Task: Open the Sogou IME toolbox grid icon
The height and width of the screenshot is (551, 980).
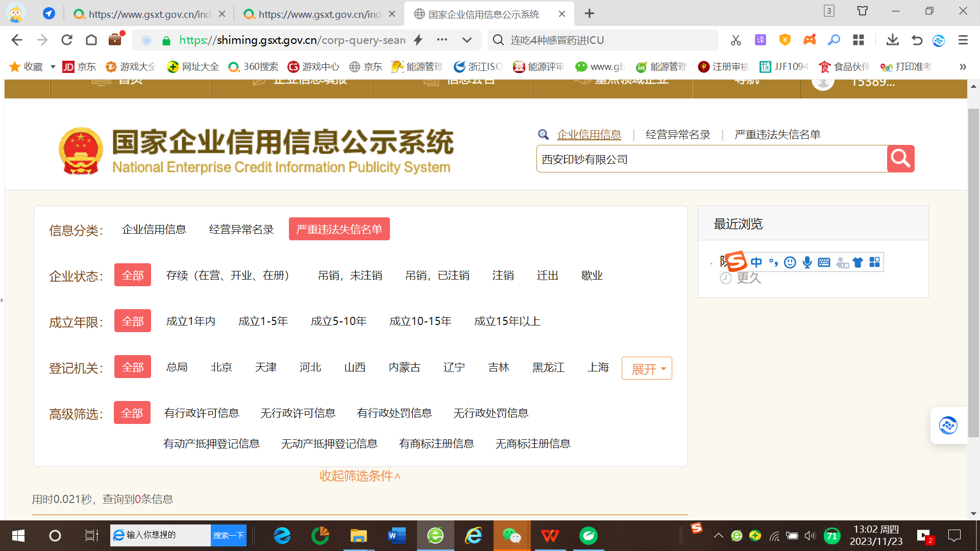Action: (x=874, y=262)
